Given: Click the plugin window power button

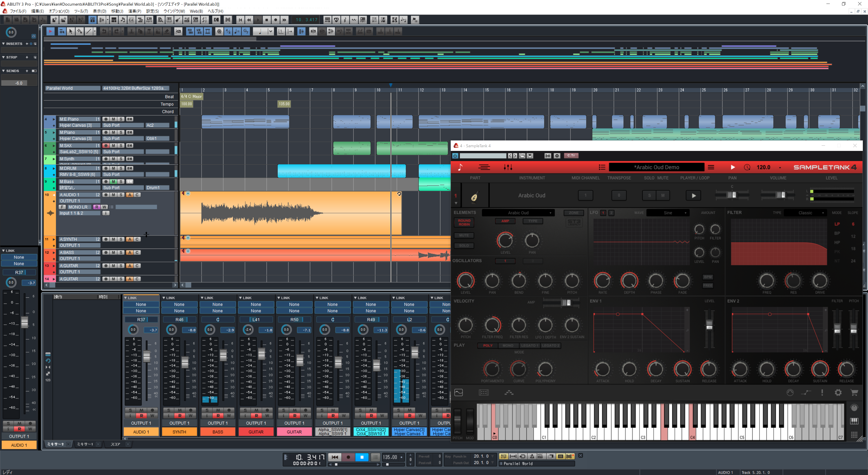Looking at the screenshot, I should pos(455,156).
